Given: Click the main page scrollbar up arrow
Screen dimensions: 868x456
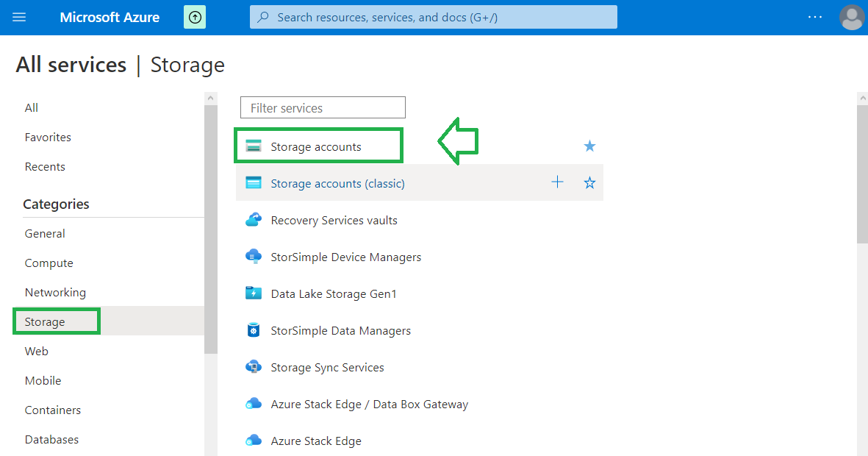Looking at the screenshot, I should (862, 98).
